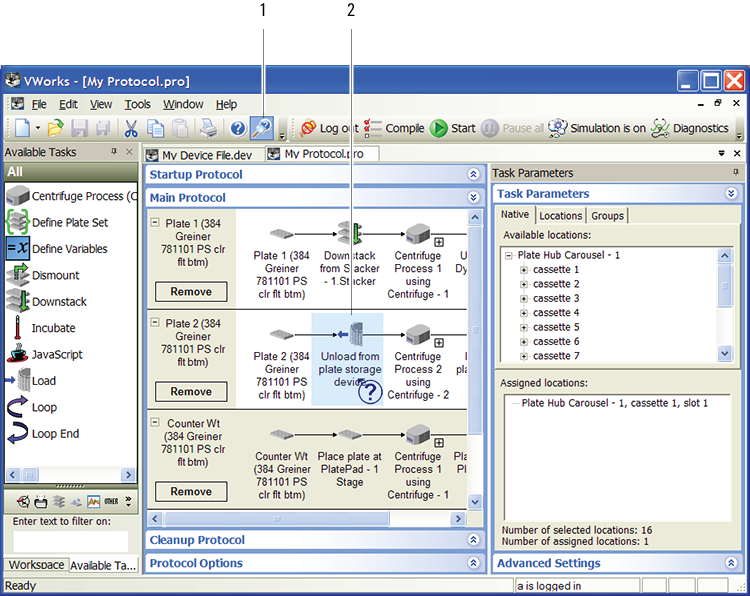The width and height of the screenshot is (750, 596).
Task: Toggle Simulation is on
Action: click(596, 128)
